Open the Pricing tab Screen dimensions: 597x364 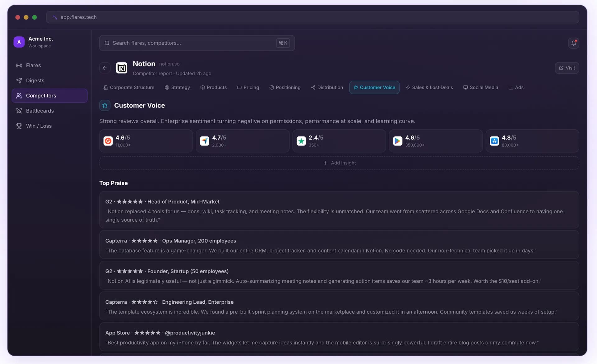(248, 87)
